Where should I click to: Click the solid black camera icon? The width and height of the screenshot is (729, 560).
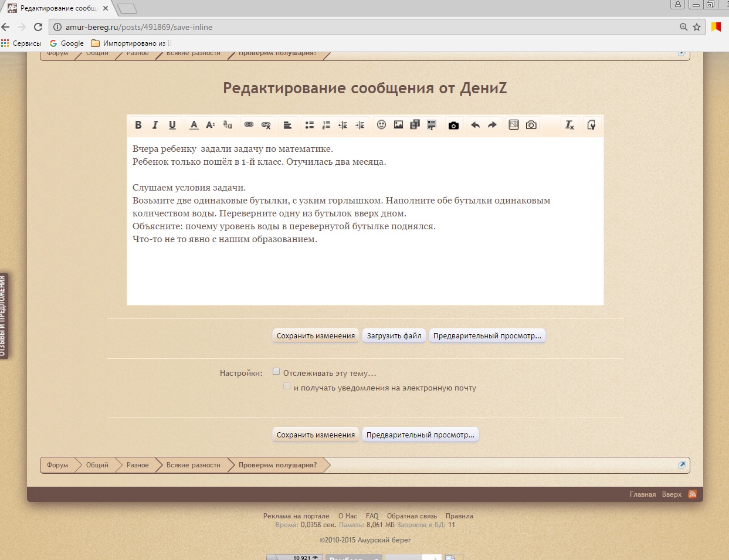point(453,125)
